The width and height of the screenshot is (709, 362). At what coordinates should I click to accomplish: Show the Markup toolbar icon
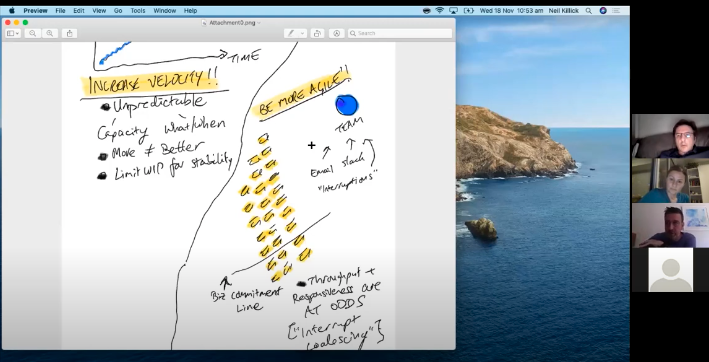click(x=336, y=33)
